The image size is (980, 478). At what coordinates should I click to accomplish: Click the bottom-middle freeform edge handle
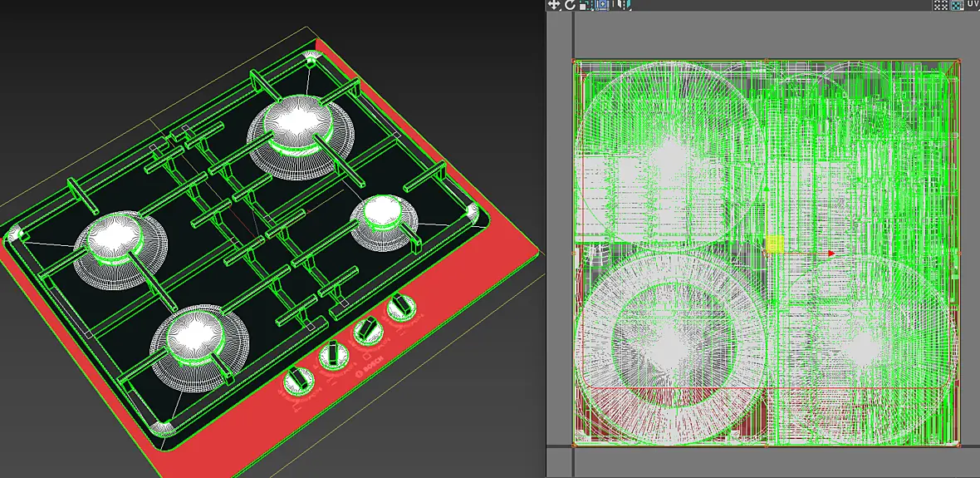pos(767,446)
